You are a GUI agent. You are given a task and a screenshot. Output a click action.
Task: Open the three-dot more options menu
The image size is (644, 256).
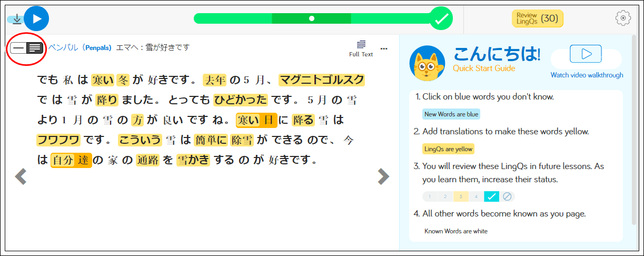(x=384, y=49)
